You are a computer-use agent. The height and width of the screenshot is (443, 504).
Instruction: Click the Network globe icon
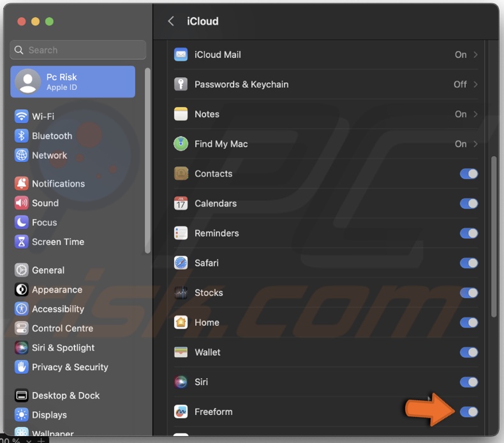click(x=22, y=155)
